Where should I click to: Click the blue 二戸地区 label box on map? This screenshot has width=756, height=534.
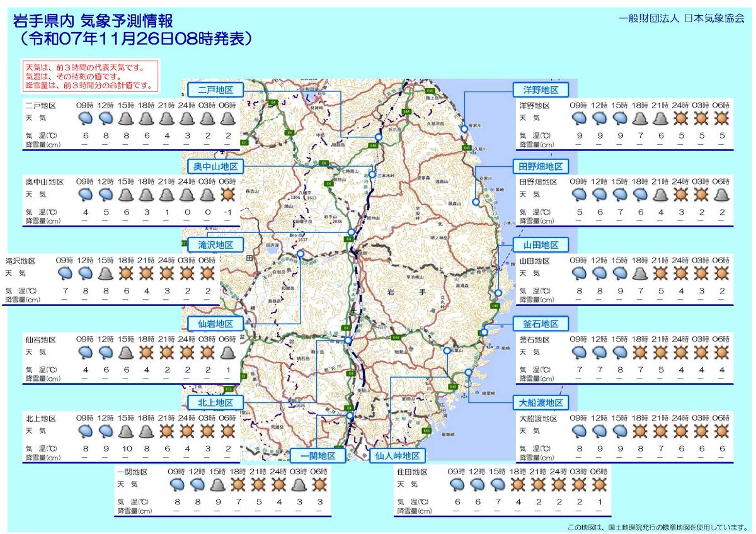[215, 88]
